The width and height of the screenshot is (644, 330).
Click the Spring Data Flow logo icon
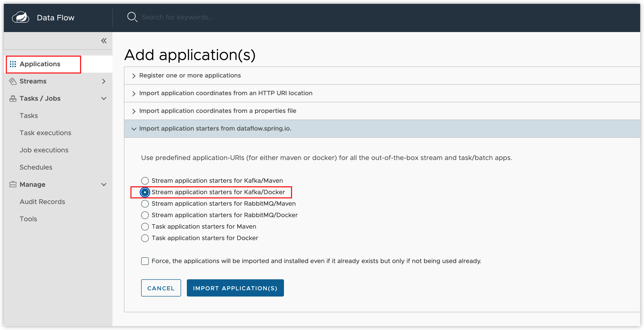coord(21,17)
